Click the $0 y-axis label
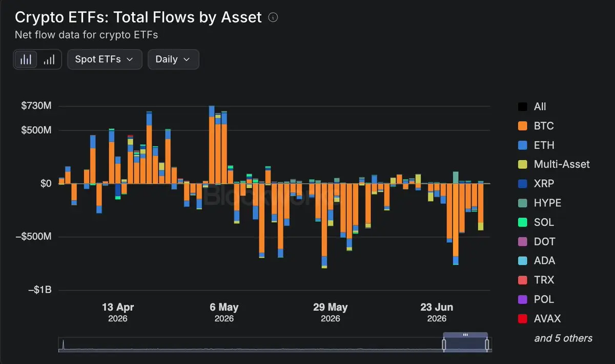 46,183
